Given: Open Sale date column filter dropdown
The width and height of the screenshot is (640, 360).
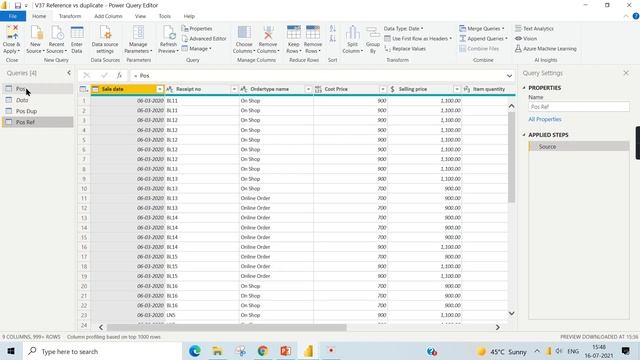Looking at the screenshot, I should click(x=160, y=89).
